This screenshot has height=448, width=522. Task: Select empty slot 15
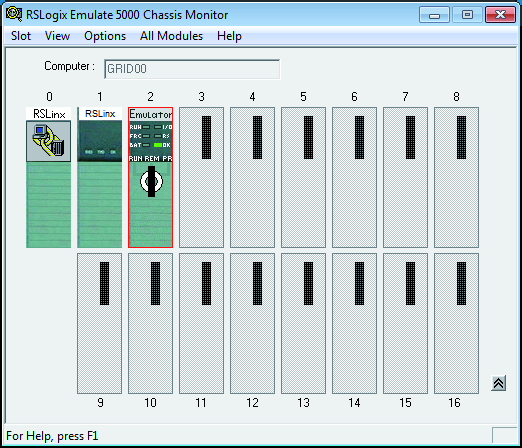point(405,323)
